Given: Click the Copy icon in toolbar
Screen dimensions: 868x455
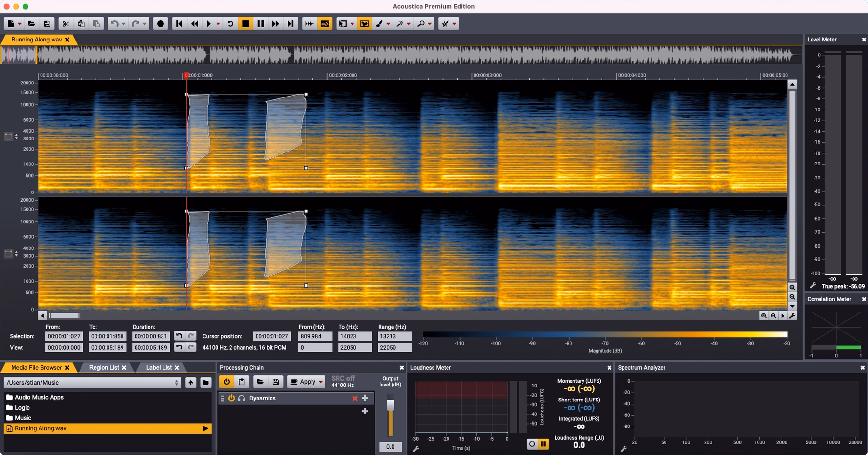Looking at the screenshot, I should [x=81, y=24].
